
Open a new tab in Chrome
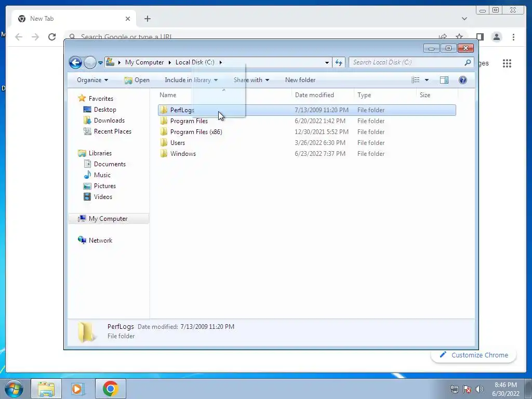click(147, 19)
